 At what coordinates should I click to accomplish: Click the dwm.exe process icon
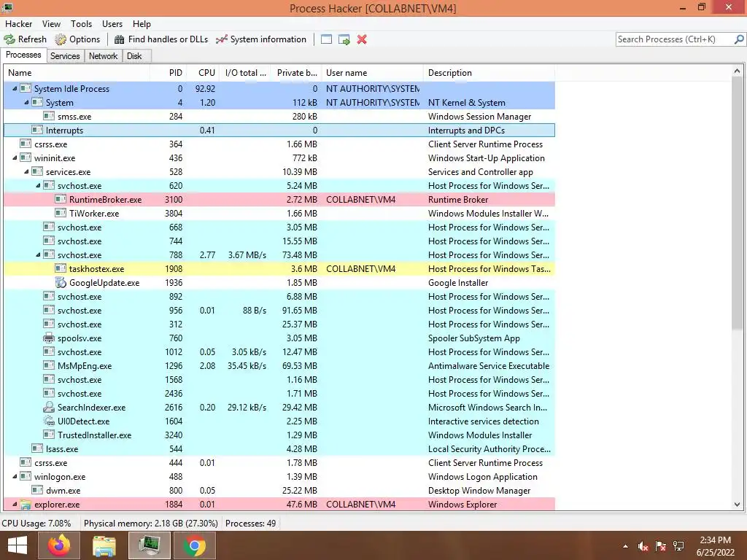[37, 490]
